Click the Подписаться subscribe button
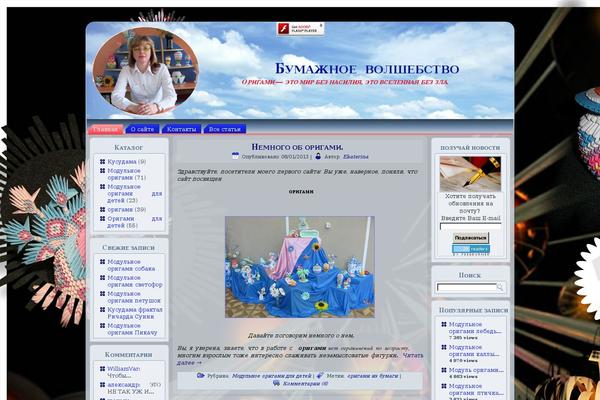 (x=471, y=238)
